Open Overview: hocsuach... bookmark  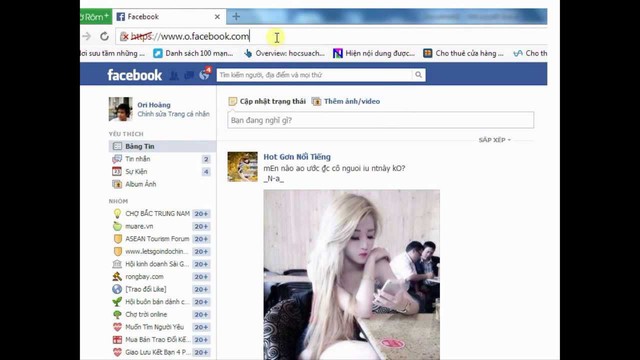click(284, 53)
